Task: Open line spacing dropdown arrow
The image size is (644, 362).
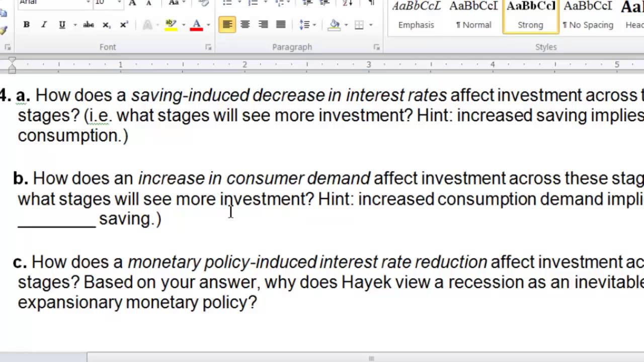Action: [314, 25]
